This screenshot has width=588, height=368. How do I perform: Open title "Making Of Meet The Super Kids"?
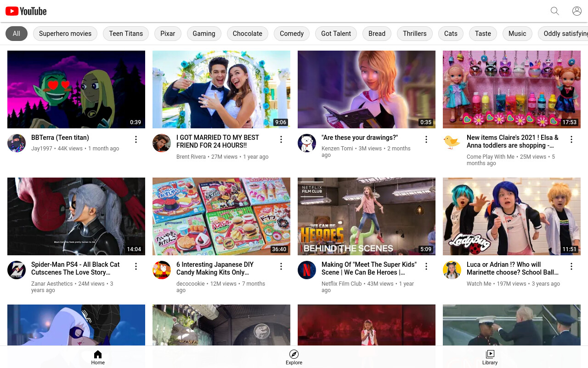click(369, 268)
